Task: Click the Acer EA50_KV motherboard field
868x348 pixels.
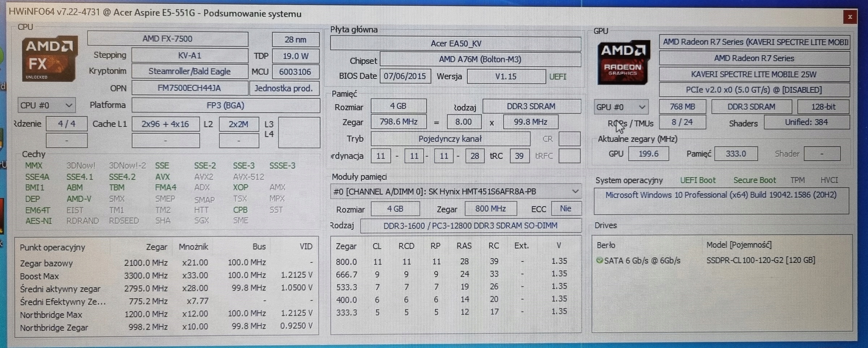Action: 455,44
